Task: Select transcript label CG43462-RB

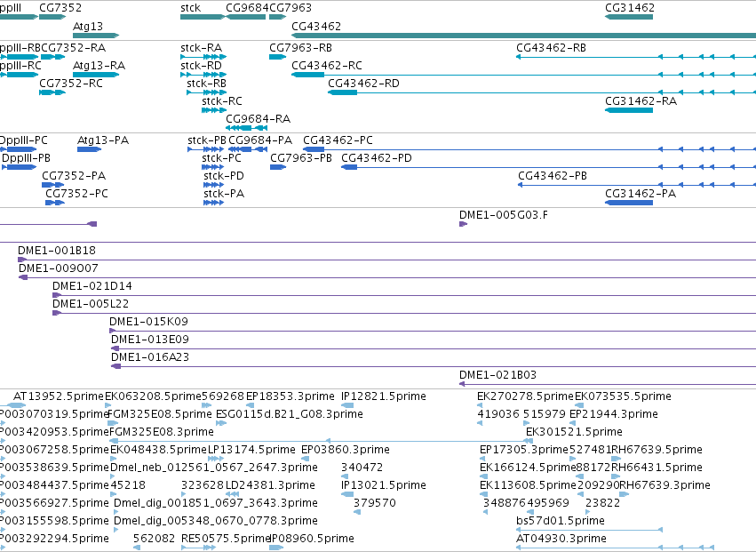Action: coord(551,48)
